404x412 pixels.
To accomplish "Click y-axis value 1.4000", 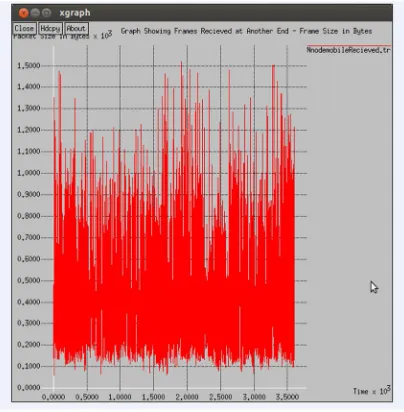I will tap(29, 87).
